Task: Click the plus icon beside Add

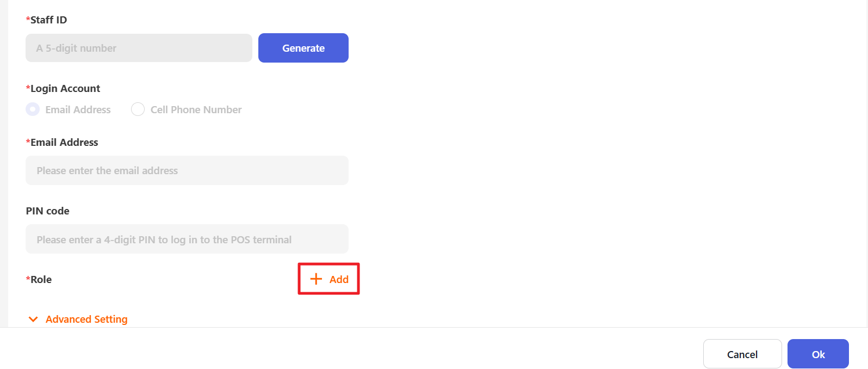Action: pos(316,279)
